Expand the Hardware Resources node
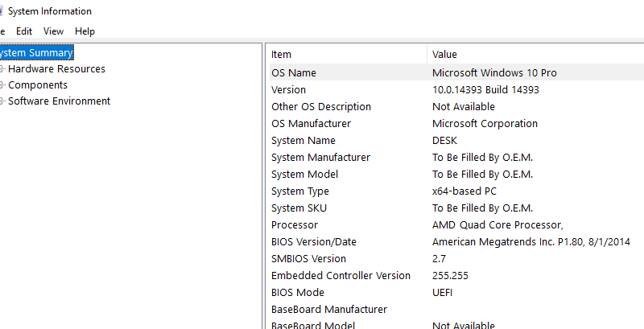Screen dimensions: 644x329 [x=2, y=68]
